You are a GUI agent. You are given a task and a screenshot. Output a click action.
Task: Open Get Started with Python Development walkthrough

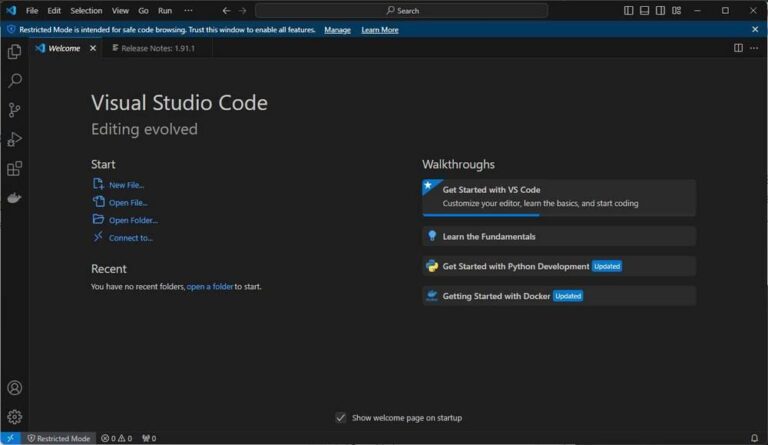click(x=559, y=266)
